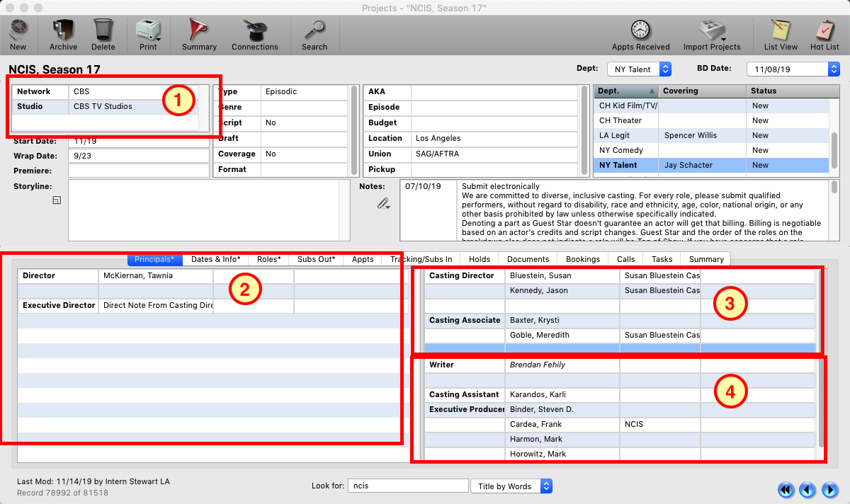This screenshot has height=504, width=850.
Task: Select executive producer Binder, Steven D.
Action: [x=542, y=409]
